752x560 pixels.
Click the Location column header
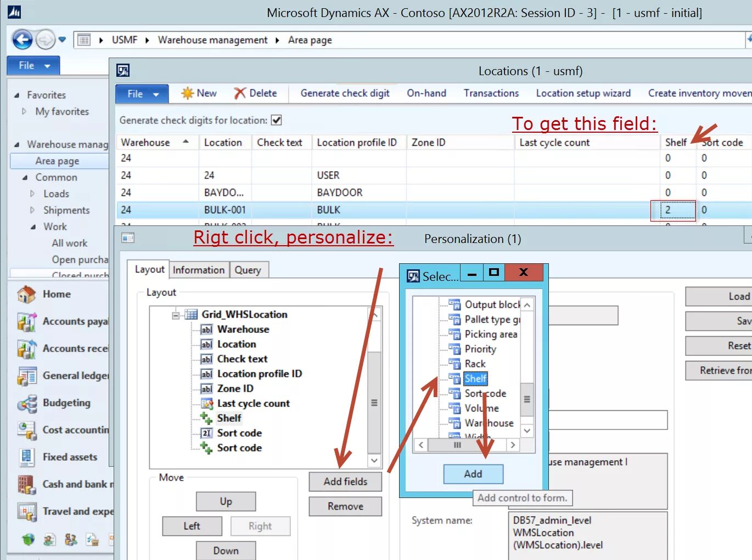pos(225,143)
